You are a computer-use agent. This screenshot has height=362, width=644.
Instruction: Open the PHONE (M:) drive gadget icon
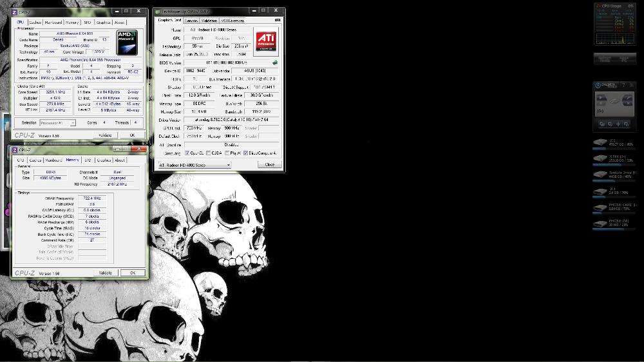click(600, 223)
